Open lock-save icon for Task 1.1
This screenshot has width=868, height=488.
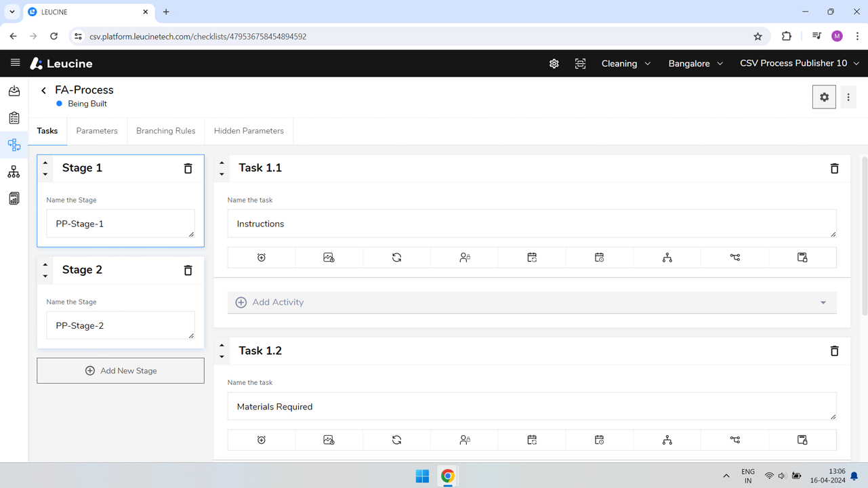click(802, 258)
